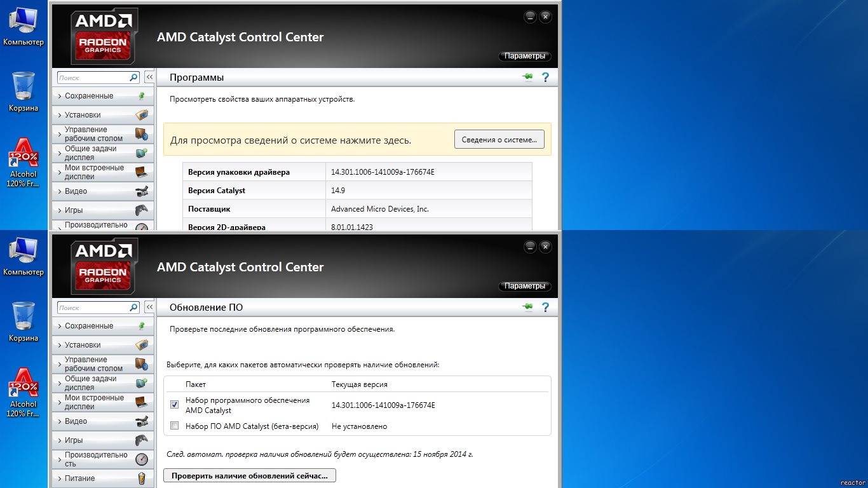Expand Питание chevron in Обновление ПО window
The width and height of the screenshot is (868, 488).
click(x=60, y=478)
